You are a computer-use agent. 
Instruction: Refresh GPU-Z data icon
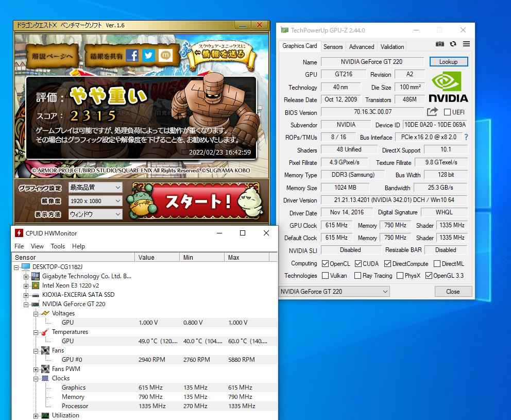click(453, 44)
